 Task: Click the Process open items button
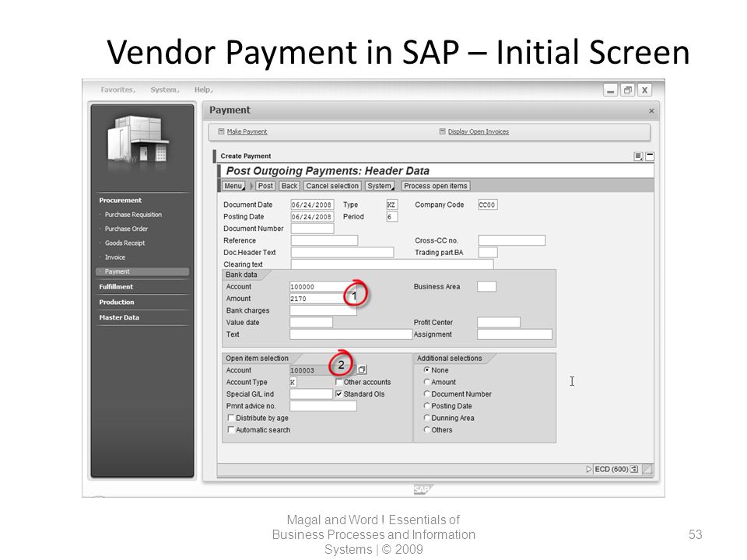436,186
